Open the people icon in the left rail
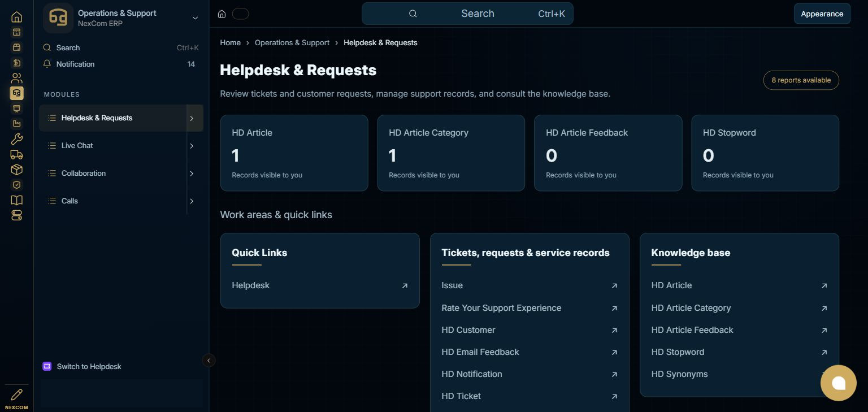Screen dimensions: 868x412 (x=16, y=78)
